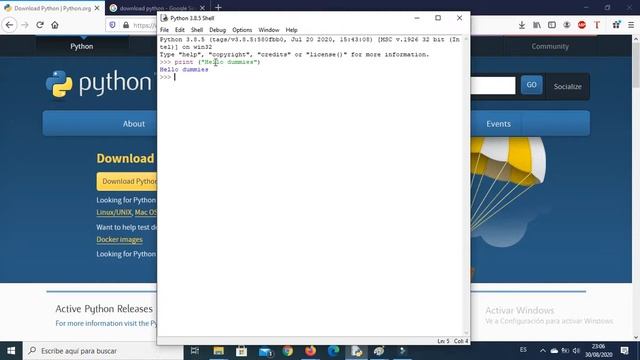Viewport: 640px width, 360px height.
Task: Open File Explorer from the taskbar
Action: pos(219,351)
